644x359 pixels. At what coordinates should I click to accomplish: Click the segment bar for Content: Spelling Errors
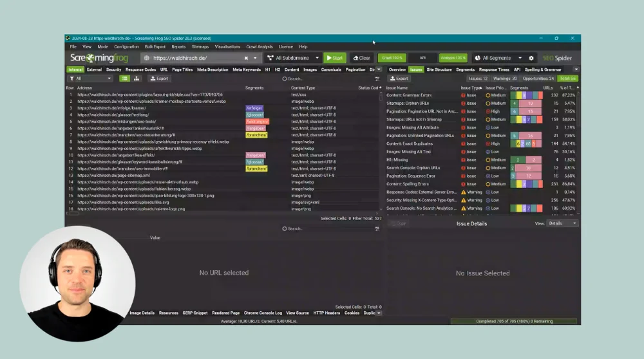[527, 184]
